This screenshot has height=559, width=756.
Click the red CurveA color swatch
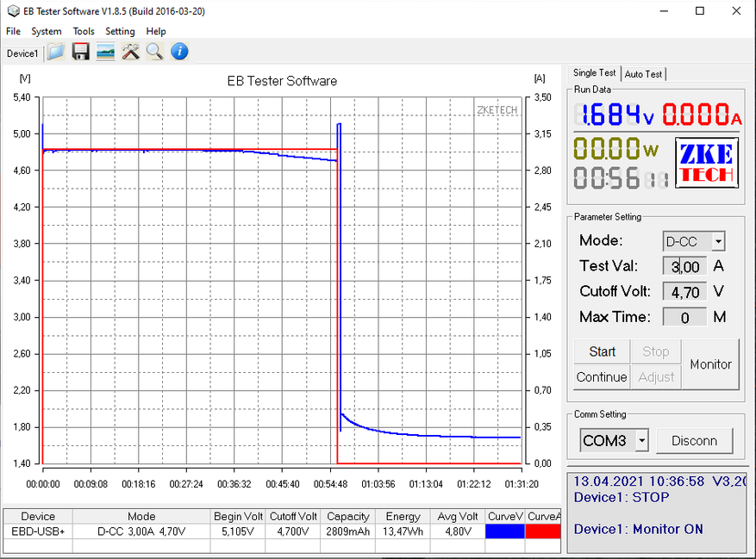(544, 532)
